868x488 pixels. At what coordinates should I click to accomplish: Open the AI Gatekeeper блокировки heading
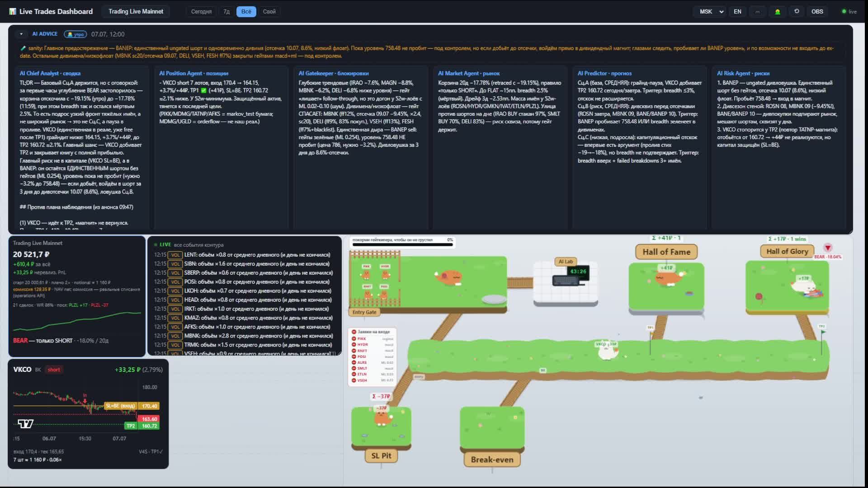333,73
